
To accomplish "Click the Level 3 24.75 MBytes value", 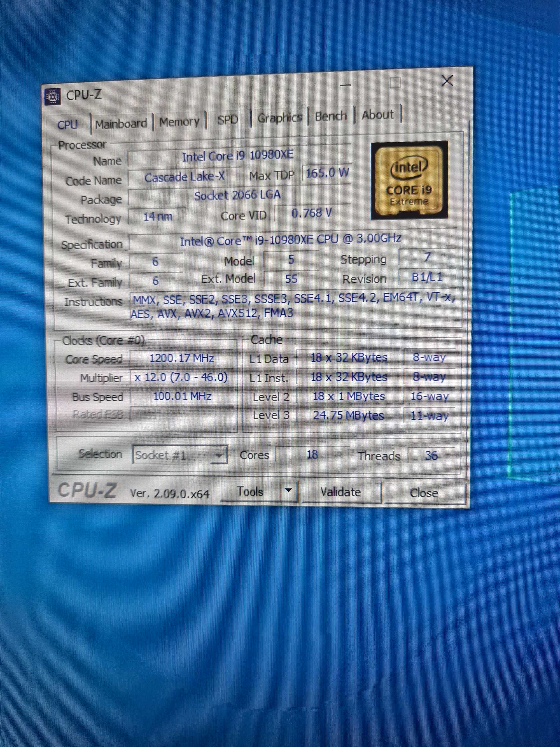I will click(349, 415).
